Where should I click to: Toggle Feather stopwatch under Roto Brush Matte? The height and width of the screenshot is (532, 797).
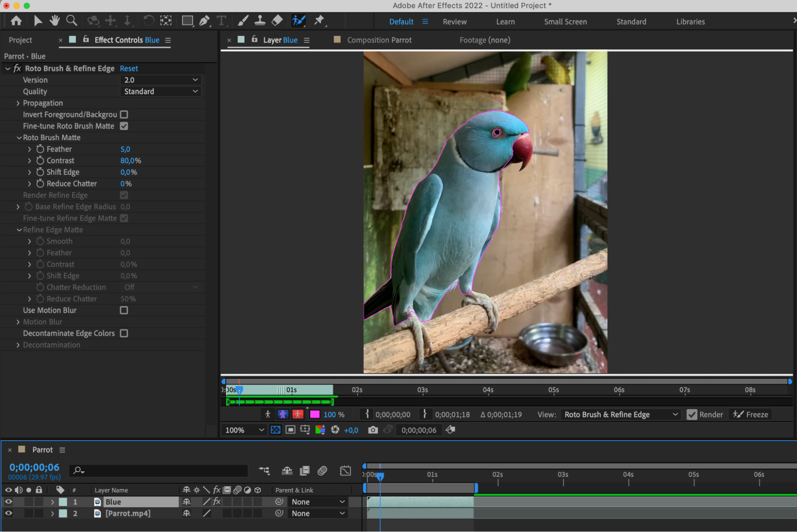point(40,149)
